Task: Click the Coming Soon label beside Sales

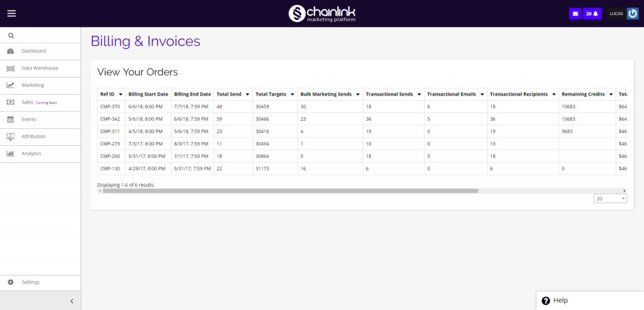Action: (x=47, y=102)
